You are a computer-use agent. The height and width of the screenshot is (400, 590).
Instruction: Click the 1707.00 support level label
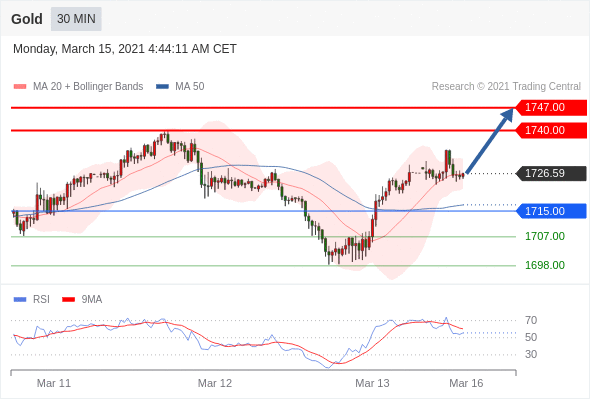click(545, 236)
